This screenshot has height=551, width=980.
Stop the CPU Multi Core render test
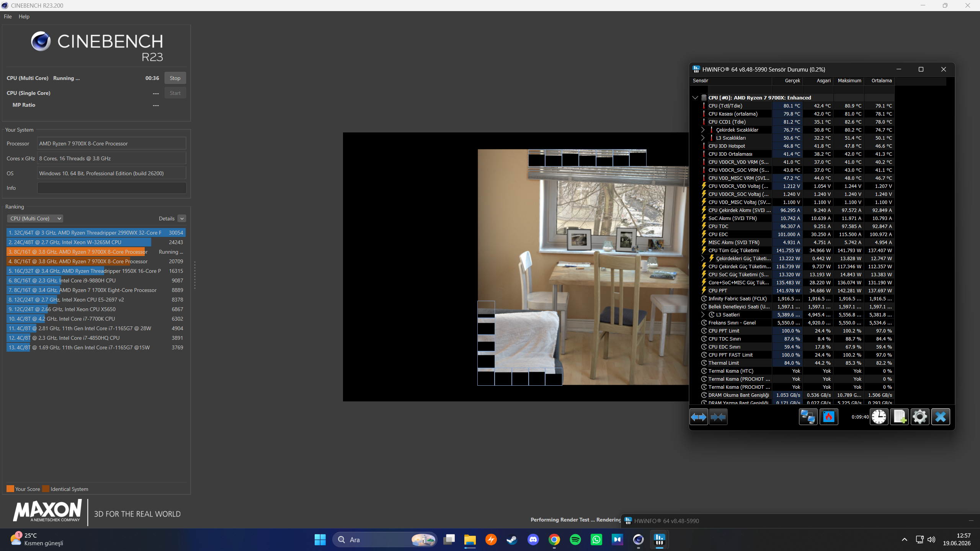pos(175,78)
